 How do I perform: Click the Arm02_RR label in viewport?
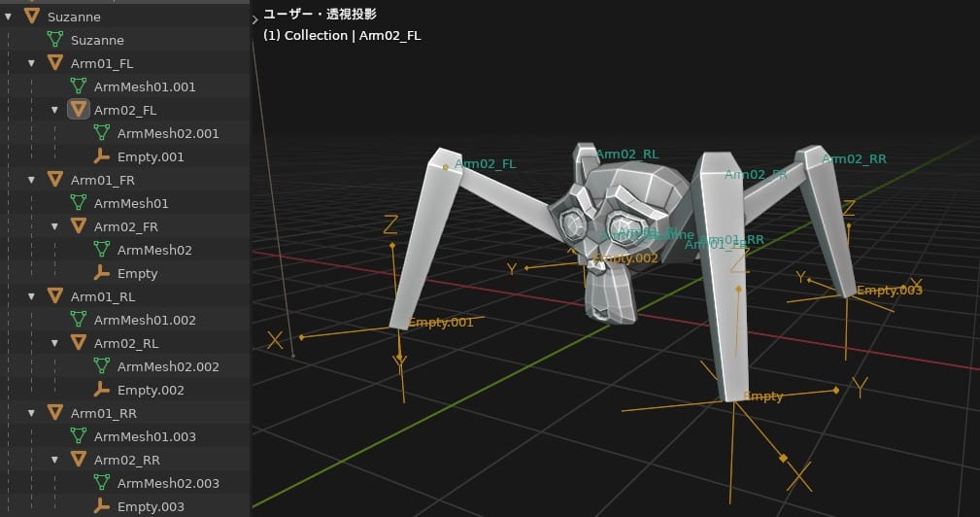(854, 158)
